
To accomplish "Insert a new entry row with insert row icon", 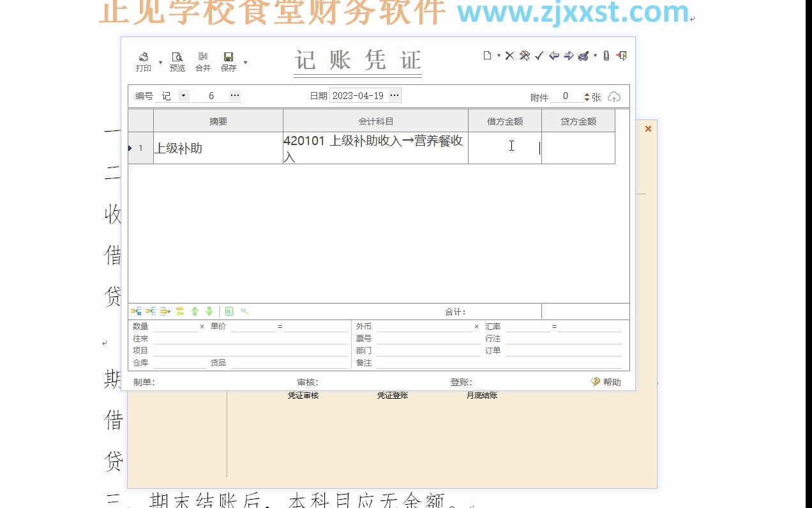I will coord(135,311).
